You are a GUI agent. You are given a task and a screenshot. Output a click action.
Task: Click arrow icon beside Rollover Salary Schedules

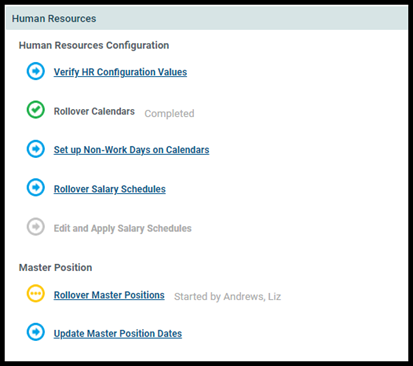click(36, 187)
